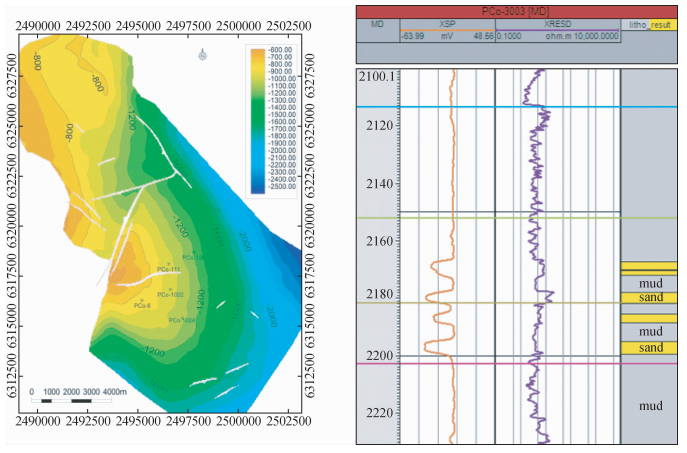Pick the PCo-1024 well location
This screenshot has height=453, width=687.
(180, 320)
